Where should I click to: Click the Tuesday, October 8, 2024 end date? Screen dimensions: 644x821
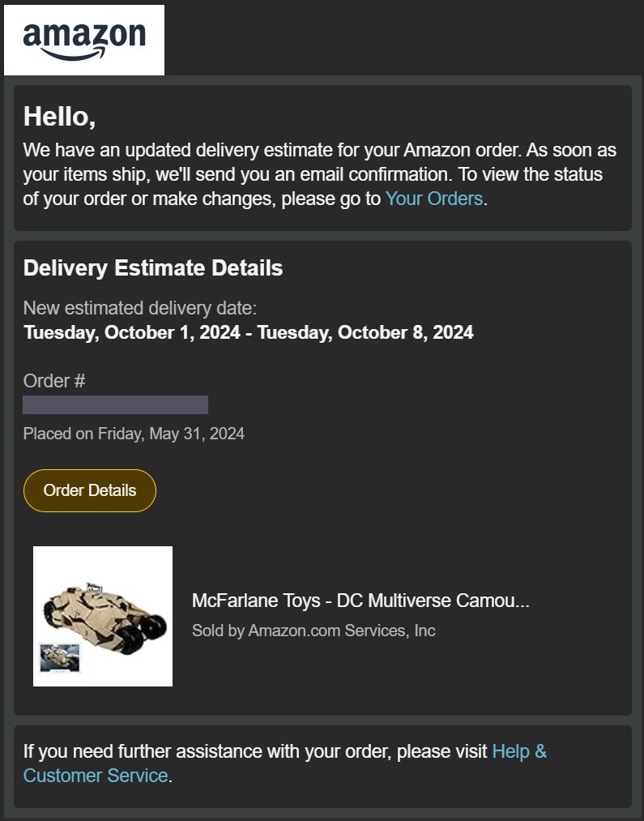(365, 332)
